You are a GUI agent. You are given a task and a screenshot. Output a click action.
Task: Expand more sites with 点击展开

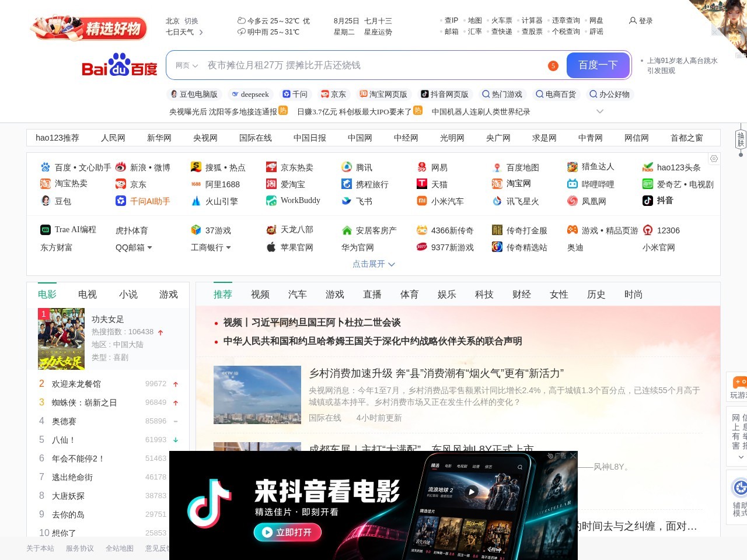click(373, 264)
